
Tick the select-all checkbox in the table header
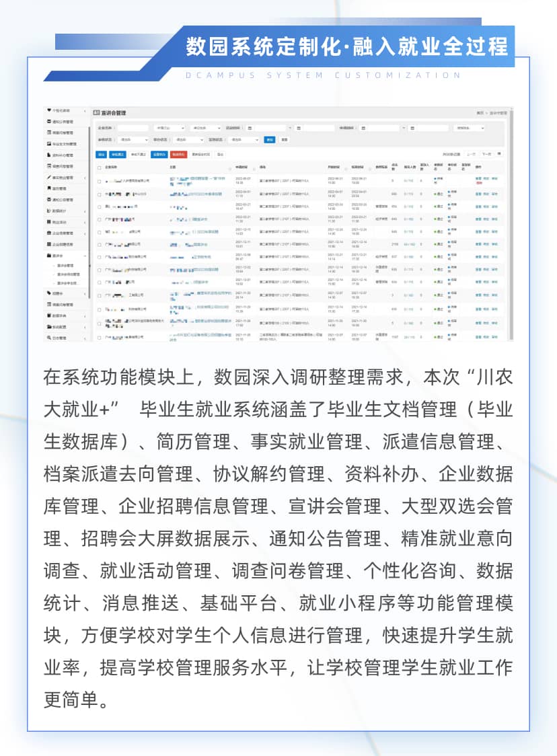(x=100, y=167)
